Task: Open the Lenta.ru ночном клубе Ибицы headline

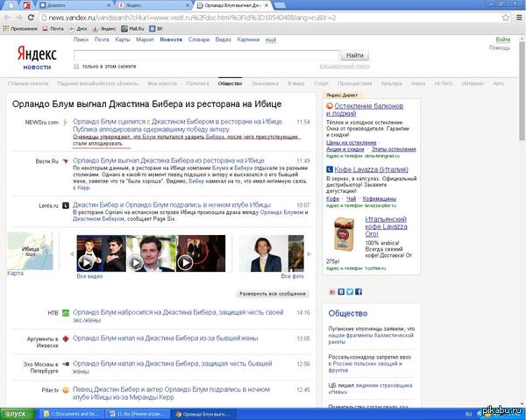Action: point(172,205)
